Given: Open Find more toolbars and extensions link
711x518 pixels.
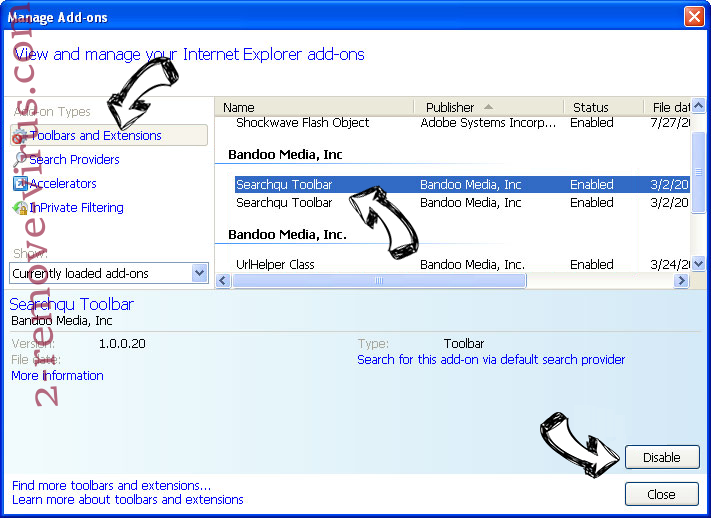Looking at the screenshot, I should pos(111,485).
